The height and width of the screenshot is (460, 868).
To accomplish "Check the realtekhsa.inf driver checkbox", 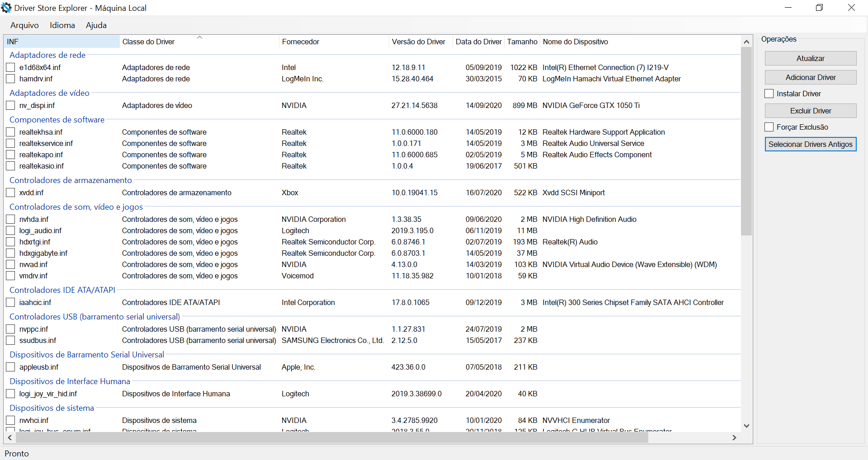I will tap(10, 132).
